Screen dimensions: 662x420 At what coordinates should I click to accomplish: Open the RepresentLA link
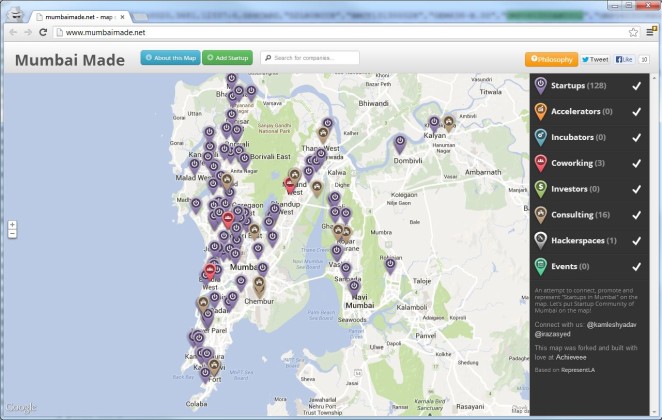point(578,370)
